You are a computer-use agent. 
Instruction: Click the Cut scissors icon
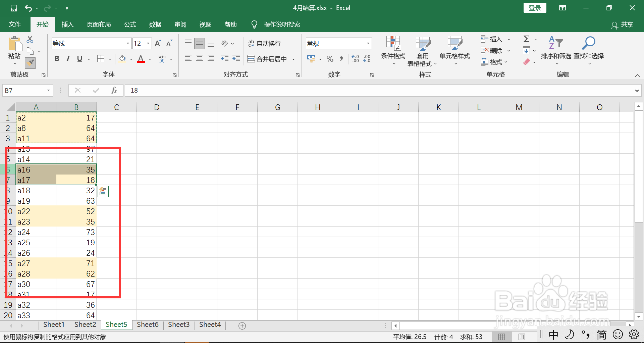point(30,40)
